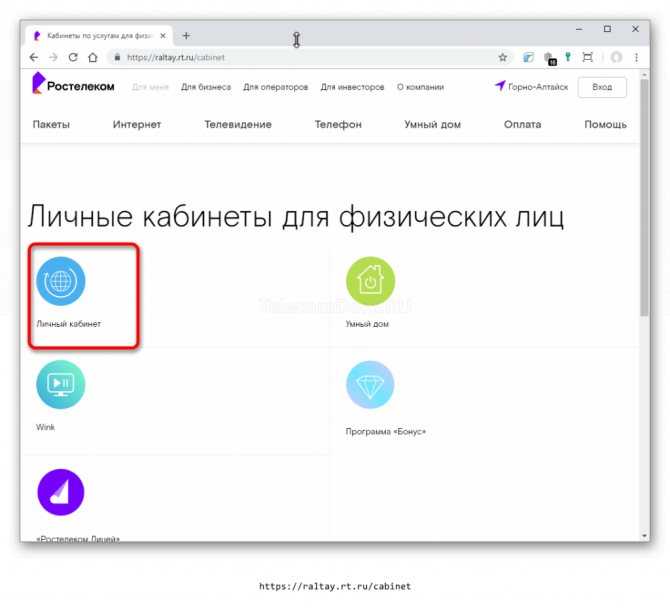
Task: Click the Вход login button
Action: pyautogui.click(x=602, y=87)
